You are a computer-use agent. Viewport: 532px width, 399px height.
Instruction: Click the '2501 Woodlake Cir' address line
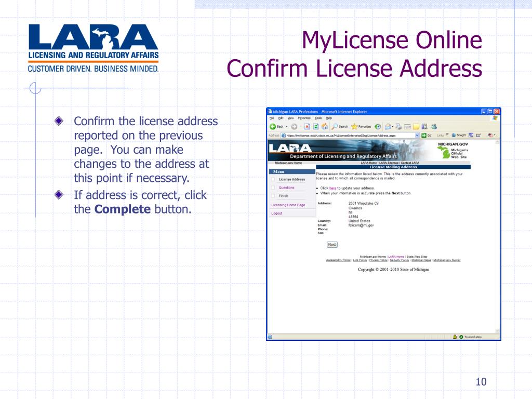[x=363, y=203]
